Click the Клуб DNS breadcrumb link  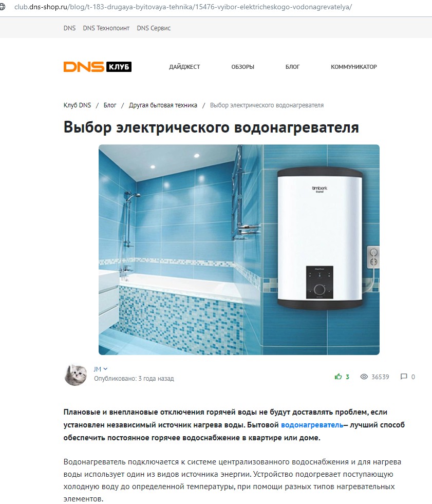(x=77, y=105)
